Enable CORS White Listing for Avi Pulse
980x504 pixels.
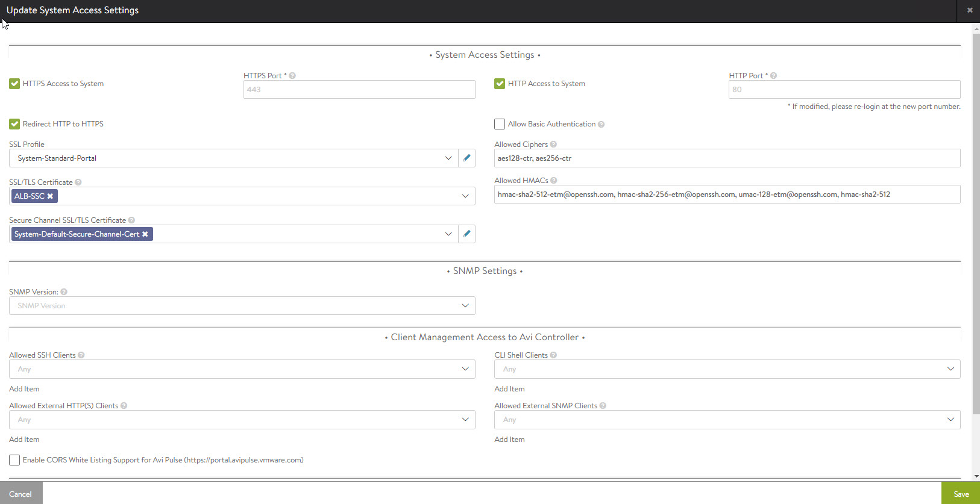coord(14,460)
